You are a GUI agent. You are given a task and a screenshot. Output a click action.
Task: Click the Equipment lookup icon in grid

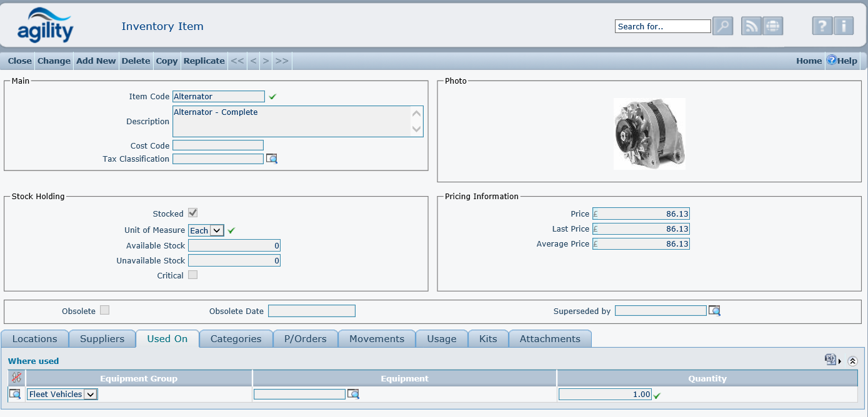pyautogui.click(x=353, y=395)
